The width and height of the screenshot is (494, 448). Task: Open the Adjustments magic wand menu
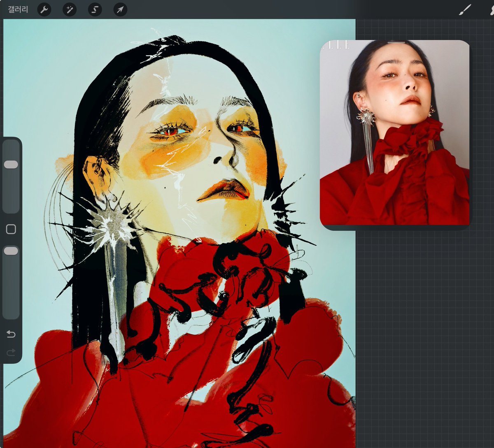tap(70, 9)
